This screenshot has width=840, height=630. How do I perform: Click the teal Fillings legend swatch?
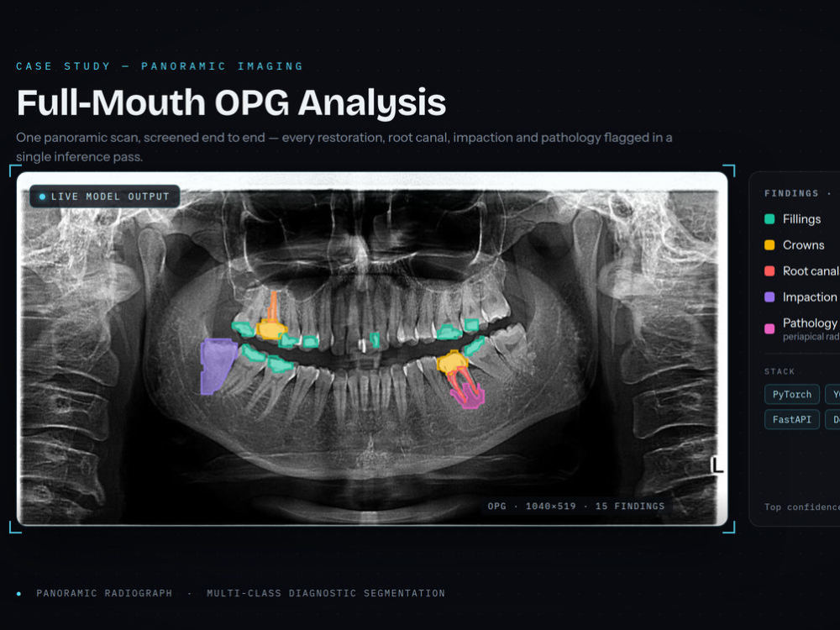769,219
